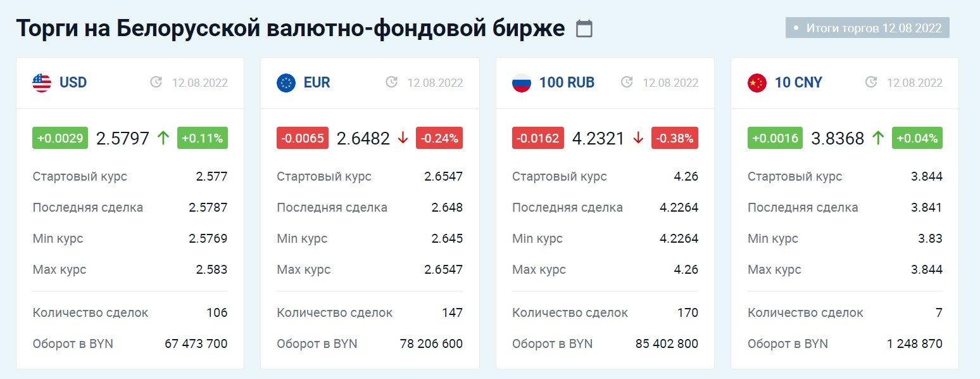The width and height of the screenshot is (980, 379).
Task: Click the USA flag icon on USD card
Action: pyautogui.click(x=42, y=83)
